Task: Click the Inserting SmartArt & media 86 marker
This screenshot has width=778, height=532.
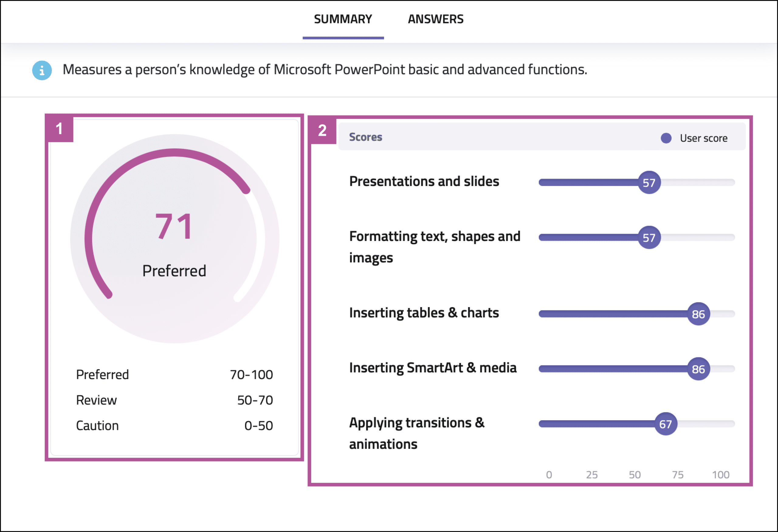Action: 698,369
